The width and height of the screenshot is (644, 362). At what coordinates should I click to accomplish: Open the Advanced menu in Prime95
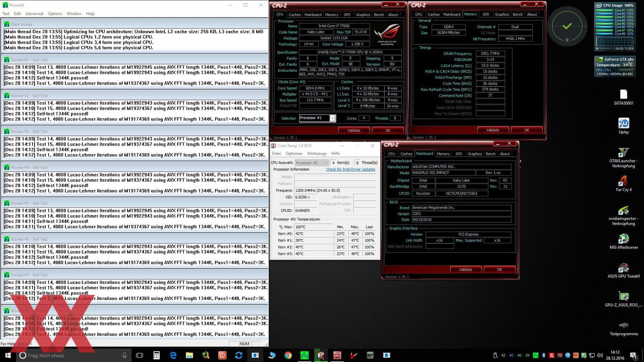pyautogui.click(x=34, y=14)
